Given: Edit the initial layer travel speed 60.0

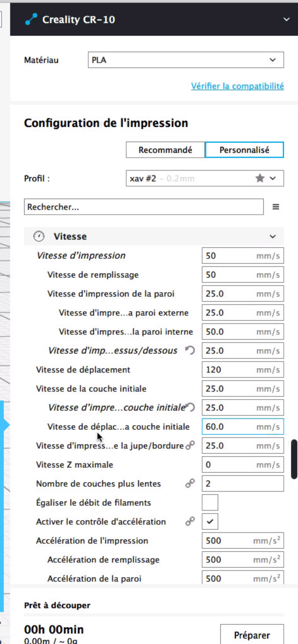Looking at the screenshot, I should coord(243,426).
